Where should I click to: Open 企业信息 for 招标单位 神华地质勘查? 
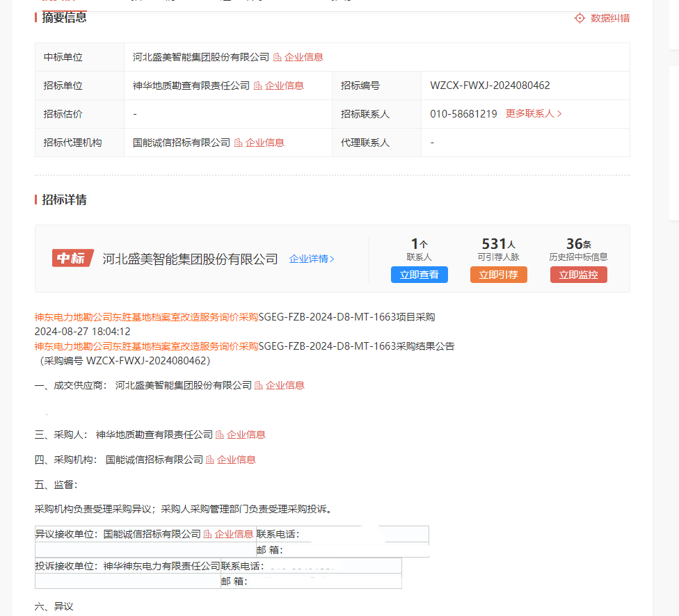tap(284, 86)
